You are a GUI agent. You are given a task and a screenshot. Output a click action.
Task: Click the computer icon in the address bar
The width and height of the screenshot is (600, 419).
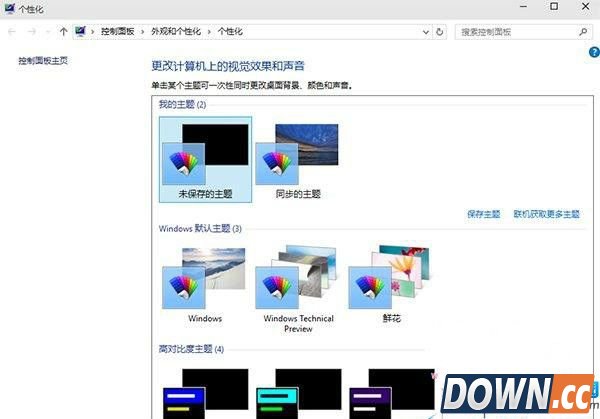80,31
